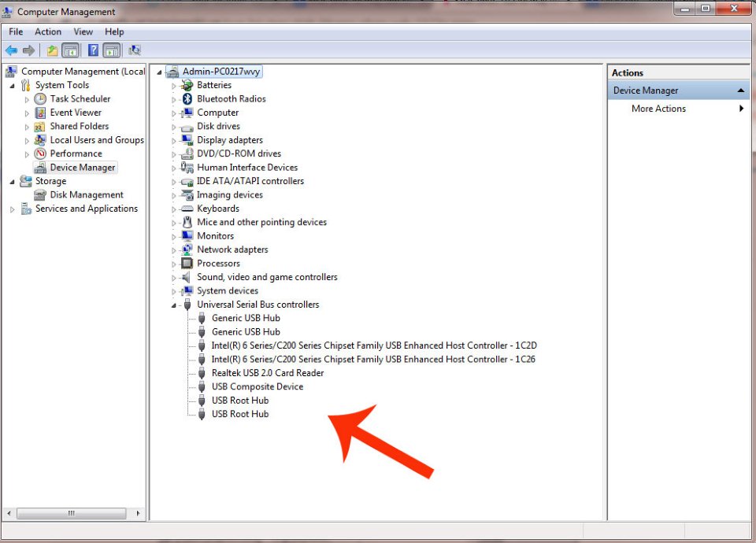Open the Action menu
This screenshot has width=756, height=543.
pos(48,31)
